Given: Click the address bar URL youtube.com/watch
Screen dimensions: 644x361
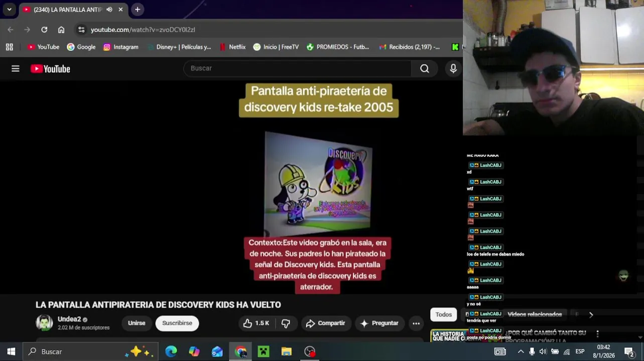Looking at the screenshot, I should [143, 30].
